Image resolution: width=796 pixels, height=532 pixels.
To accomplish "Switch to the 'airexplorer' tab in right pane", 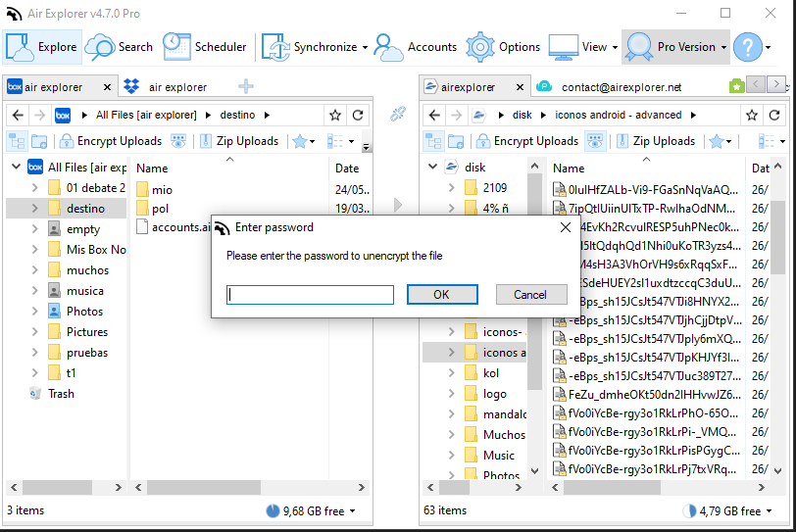I will [x=468, y=87].
